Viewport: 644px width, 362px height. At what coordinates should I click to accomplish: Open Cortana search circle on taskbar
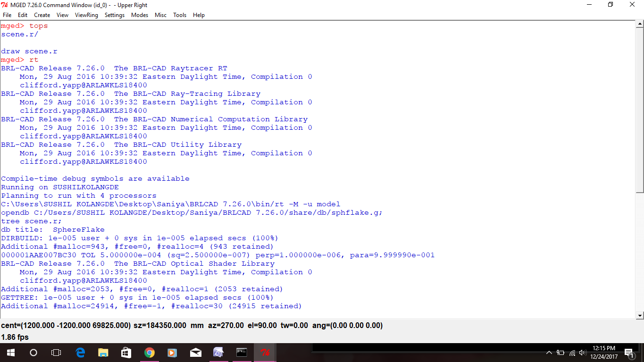tap(33, 353)
